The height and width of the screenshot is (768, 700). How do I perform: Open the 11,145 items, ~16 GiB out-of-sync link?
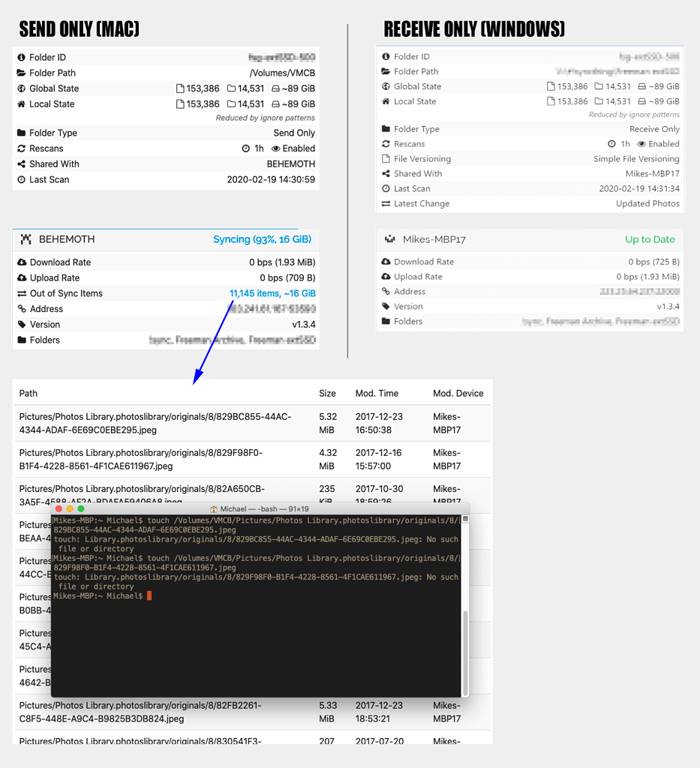pos(272,293)
